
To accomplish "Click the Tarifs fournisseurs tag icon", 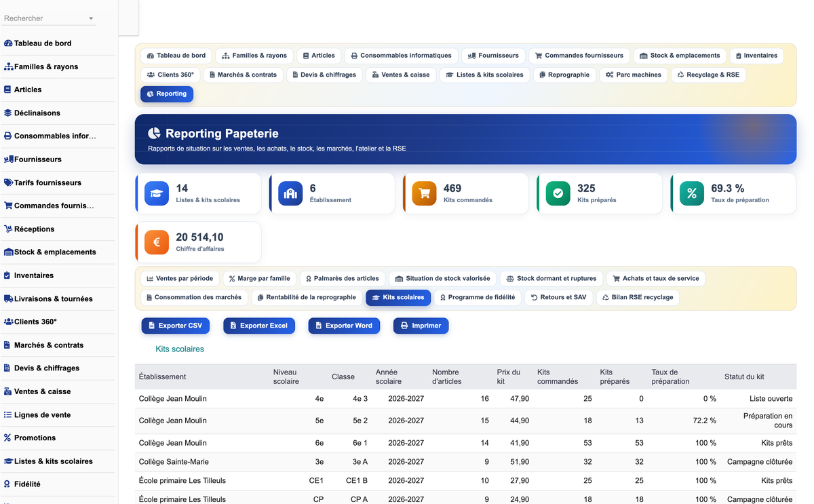I will tap(9, 182).
